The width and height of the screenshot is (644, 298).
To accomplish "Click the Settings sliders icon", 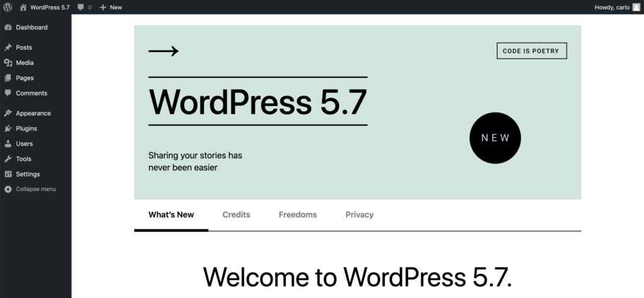I will point(8,174).
